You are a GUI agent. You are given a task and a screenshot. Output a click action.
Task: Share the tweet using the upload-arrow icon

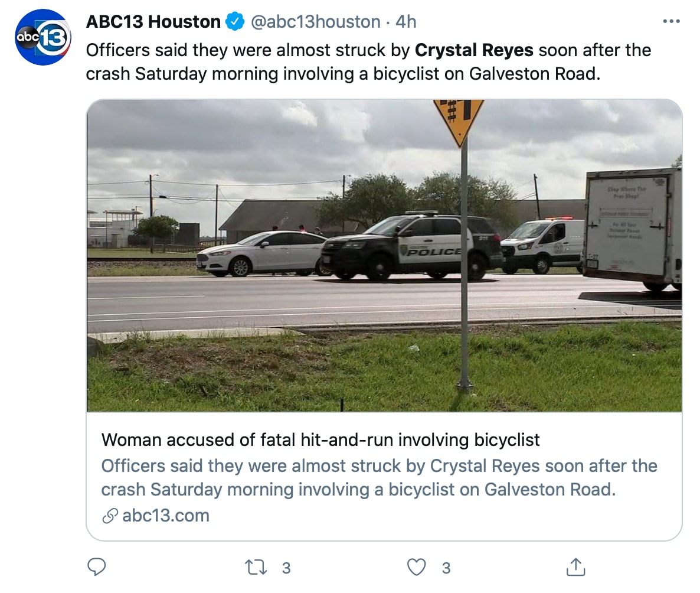coord(574,566)
